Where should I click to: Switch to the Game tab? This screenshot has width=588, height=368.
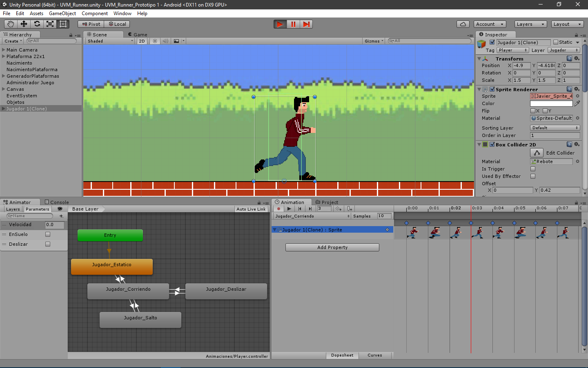tap(137, 35)
